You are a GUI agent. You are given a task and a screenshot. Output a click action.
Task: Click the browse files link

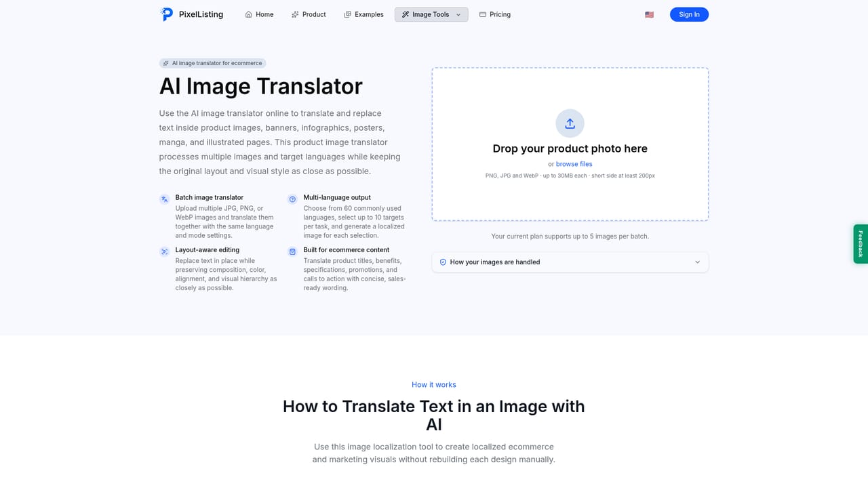point(574,164)
